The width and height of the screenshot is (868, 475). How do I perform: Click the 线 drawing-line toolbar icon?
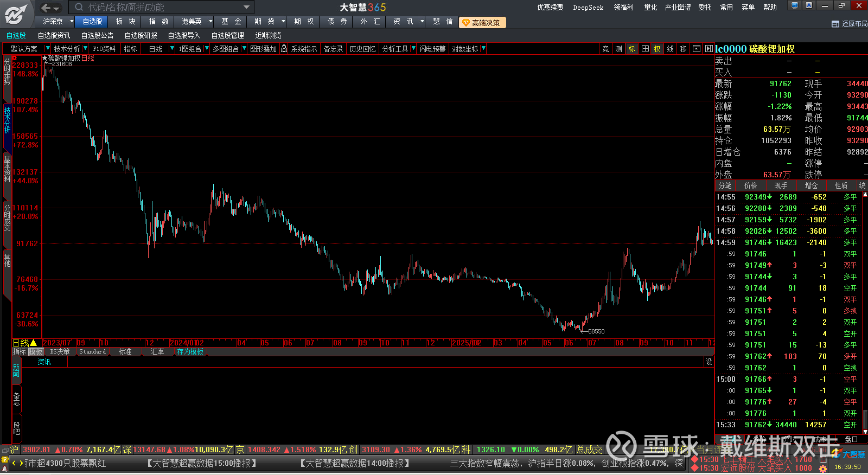(671, 49)
